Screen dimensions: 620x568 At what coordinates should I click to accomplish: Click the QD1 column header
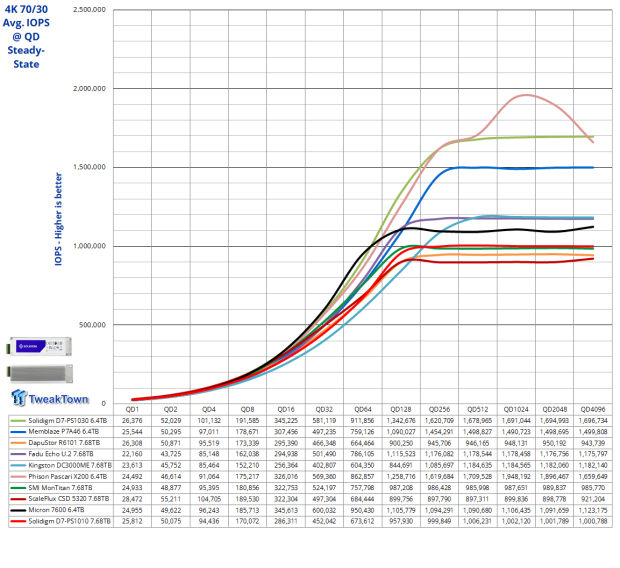[x=132, y=409]
